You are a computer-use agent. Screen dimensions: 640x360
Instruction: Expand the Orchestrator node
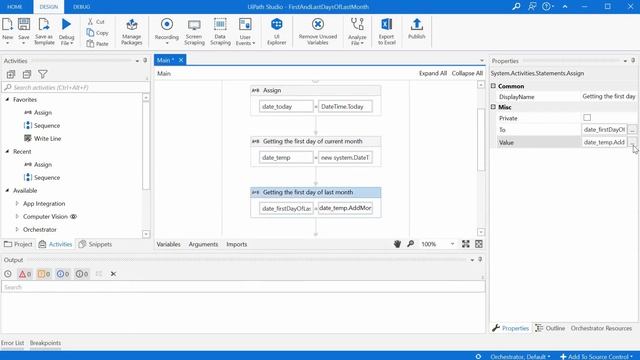click(17, 229)
